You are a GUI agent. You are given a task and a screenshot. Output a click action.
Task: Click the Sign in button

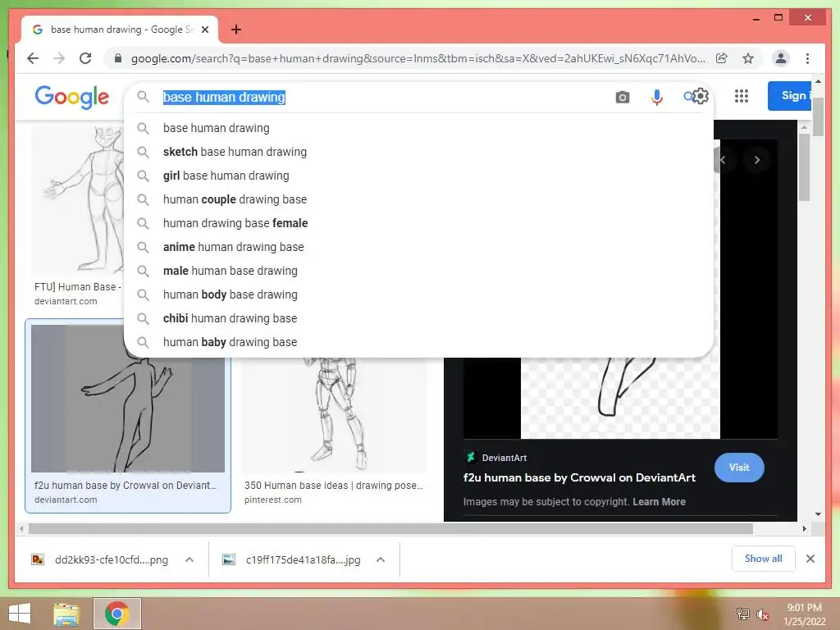click(x=789, y=96)
